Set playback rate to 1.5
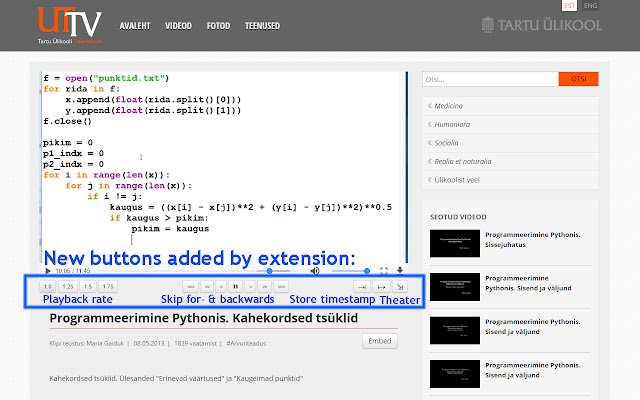 [88, 287]
